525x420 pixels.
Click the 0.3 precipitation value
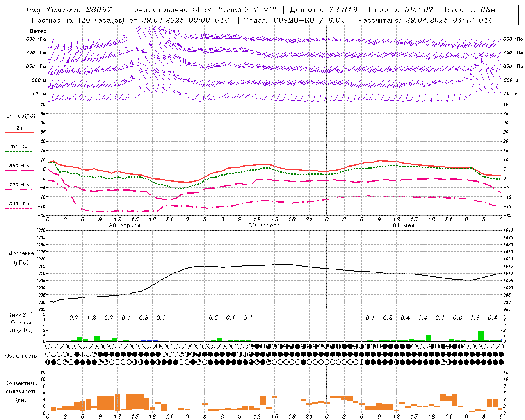[144, 318]
